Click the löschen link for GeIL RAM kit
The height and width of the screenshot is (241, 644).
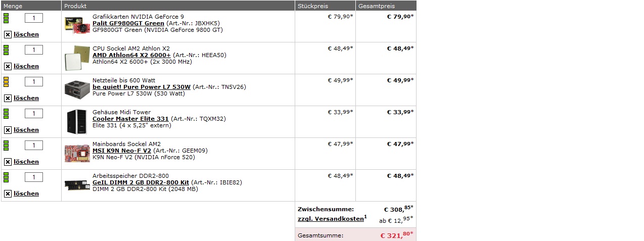[x=26, y=194]
